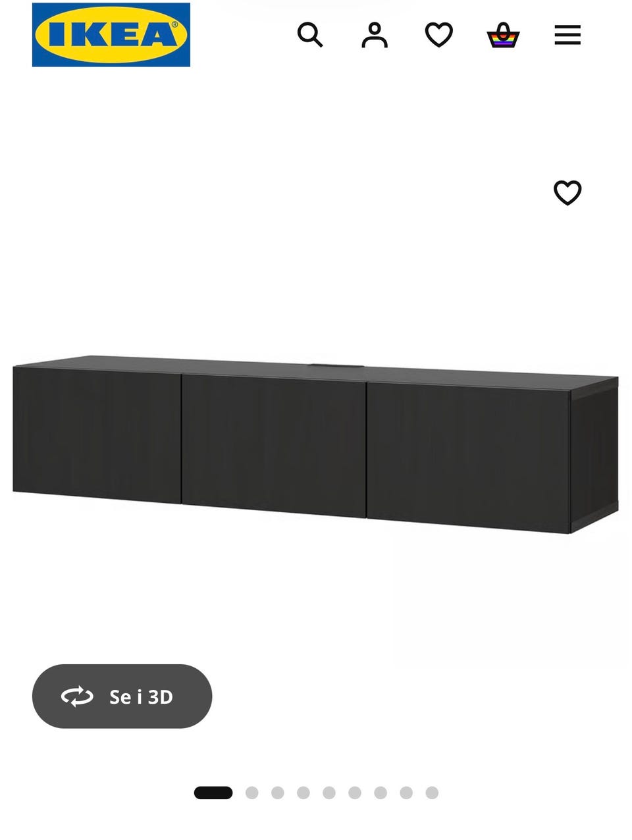Go to sixth image carousel dot
The width and height of the screenshot is (632, 840).
coord(355,793)
